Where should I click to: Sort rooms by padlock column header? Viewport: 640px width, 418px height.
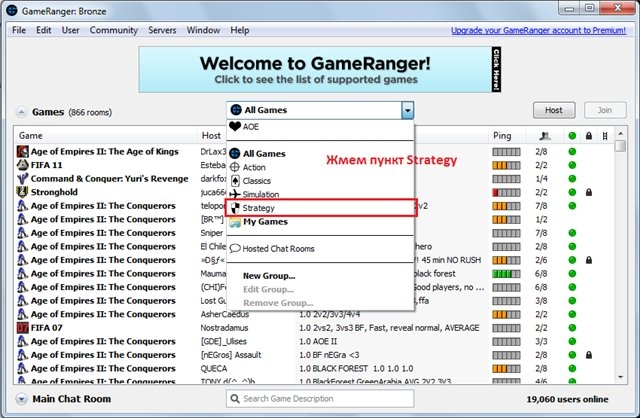click(x=590, y=135)
